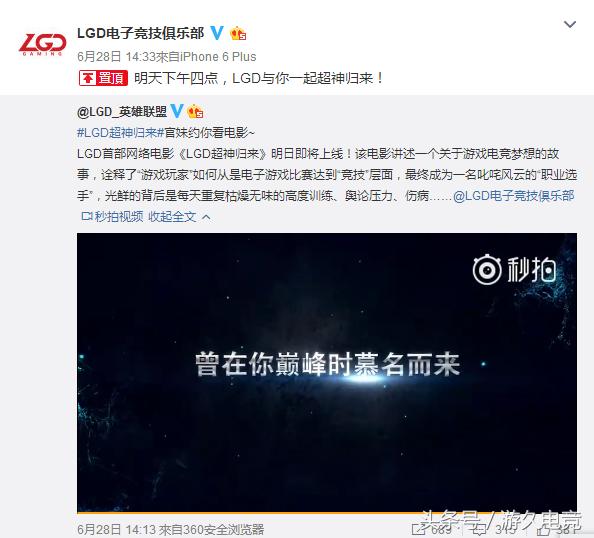Open LGD电子竞技俱乐部 profile name

[x=141, y=33]
